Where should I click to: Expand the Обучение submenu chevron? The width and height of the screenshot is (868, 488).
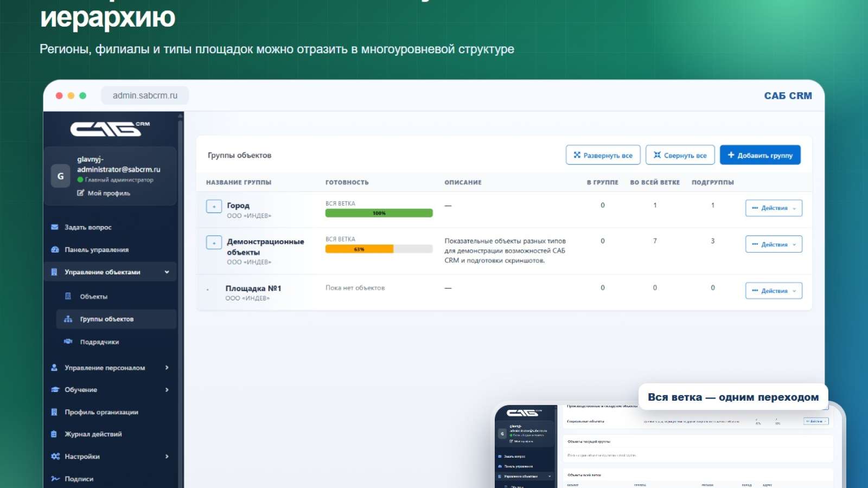tap(167, 390)
